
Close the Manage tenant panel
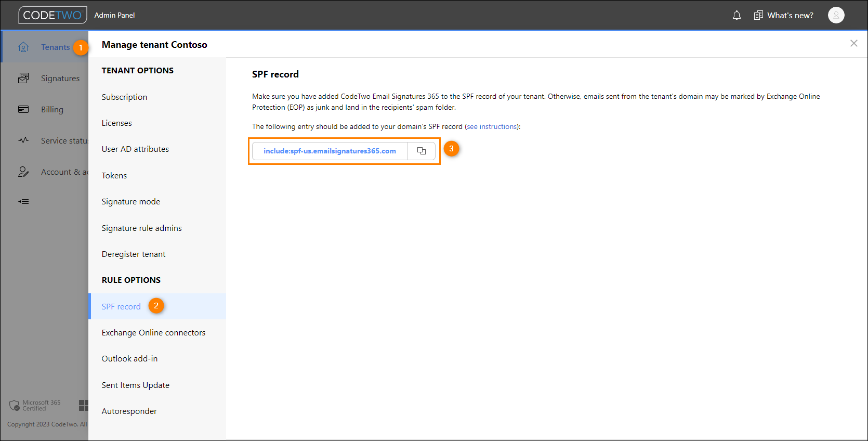point(853,43)
